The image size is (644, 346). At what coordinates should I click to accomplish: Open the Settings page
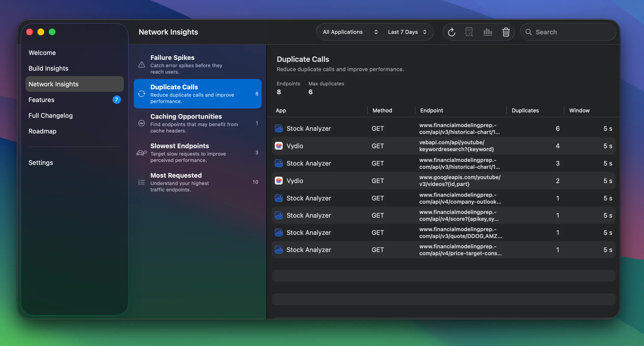pos(41,162)
